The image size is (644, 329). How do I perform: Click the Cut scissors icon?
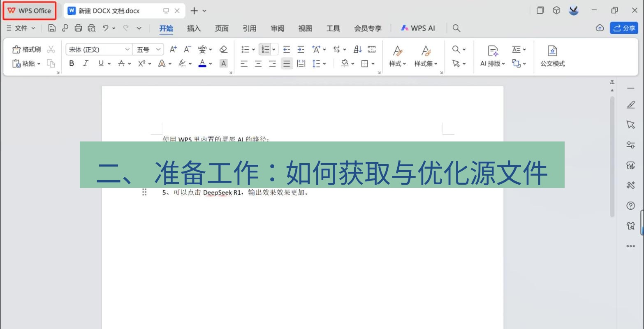point(51,50)
